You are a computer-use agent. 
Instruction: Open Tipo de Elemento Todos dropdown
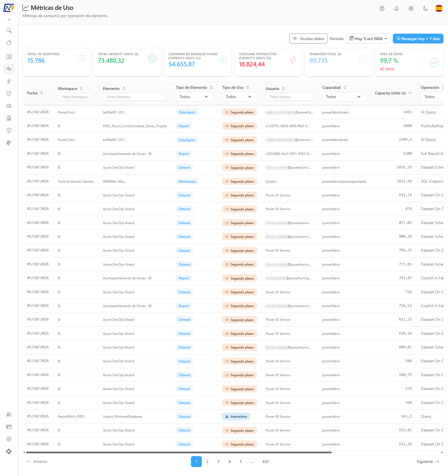click(x=194, y=97)
